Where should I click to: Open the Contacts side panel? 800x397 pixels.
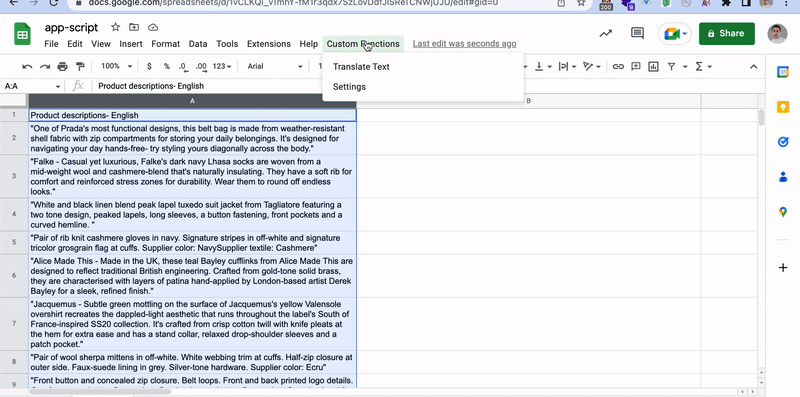(x=783, y=177)
